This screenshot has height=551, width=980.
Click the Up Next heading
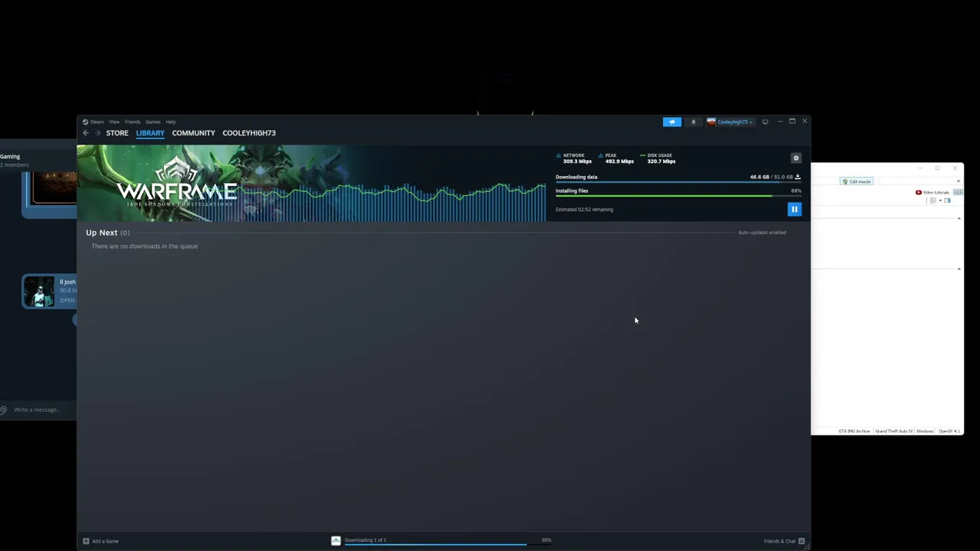[102, 233]
